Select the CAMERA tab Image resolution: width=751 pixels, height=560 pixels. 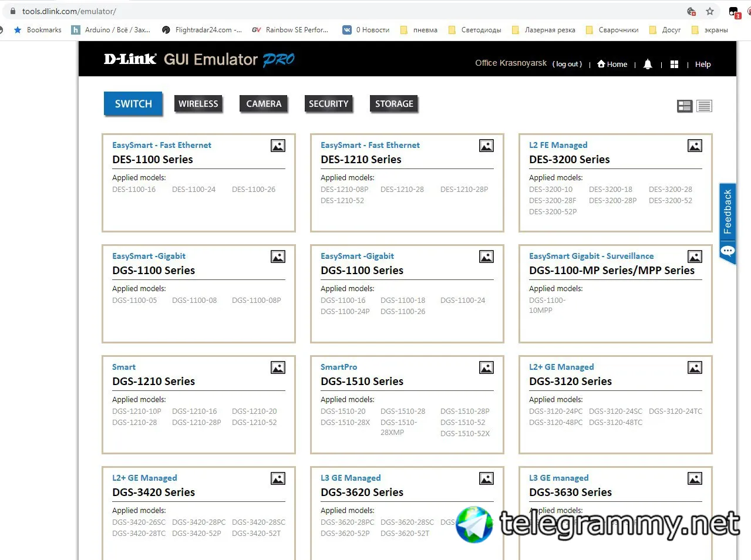tap(264, 104)
